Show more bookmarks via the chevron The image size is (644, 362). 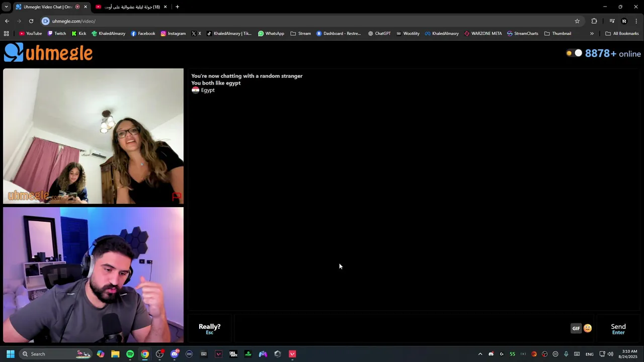coord(592,34)
